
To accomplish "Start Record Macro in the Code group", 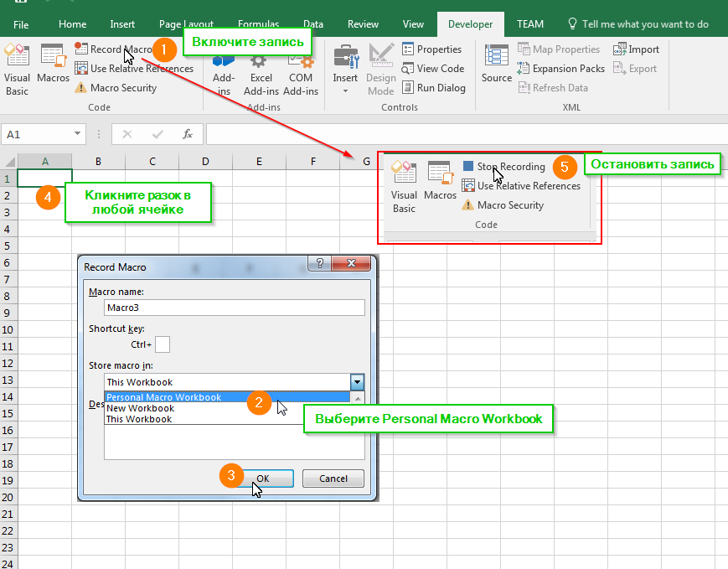I will point(114,49).
